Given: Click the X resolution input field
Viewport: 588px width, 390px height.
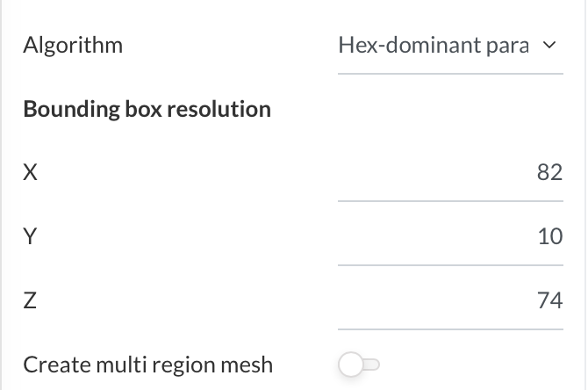Looking at the screenshot, I should tap(450, 173).
